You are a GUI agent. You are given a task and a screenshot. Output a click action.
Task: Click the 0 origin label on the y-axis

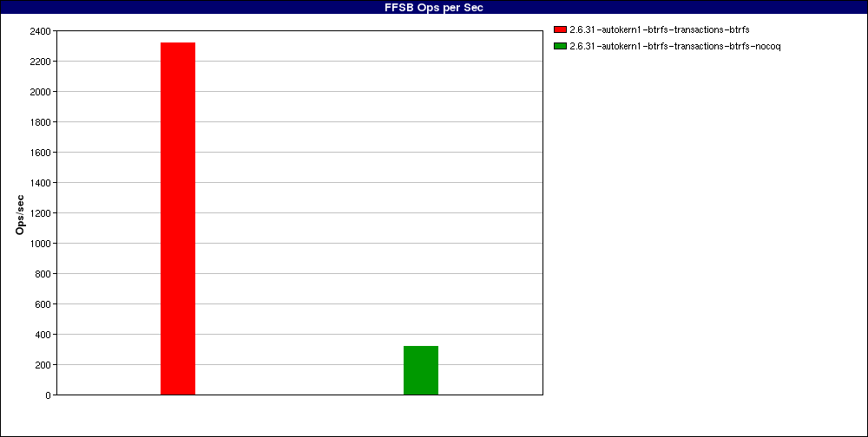pos(48,395)
